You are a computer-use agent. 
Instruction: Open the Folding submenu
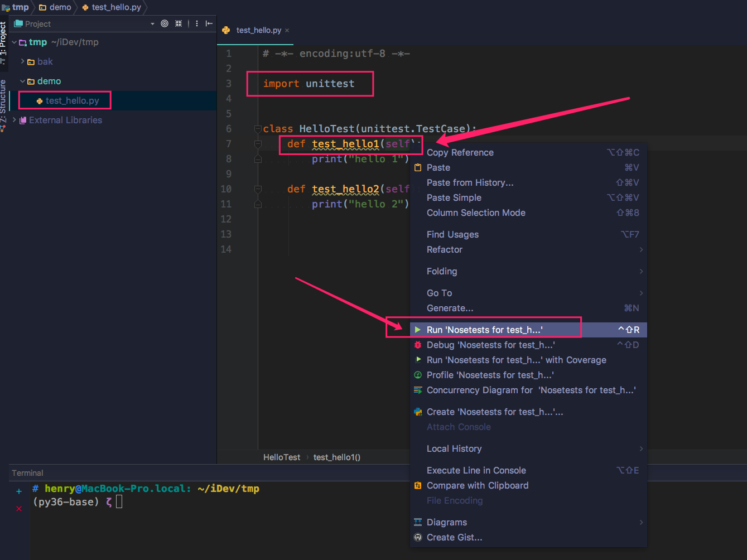528,272
